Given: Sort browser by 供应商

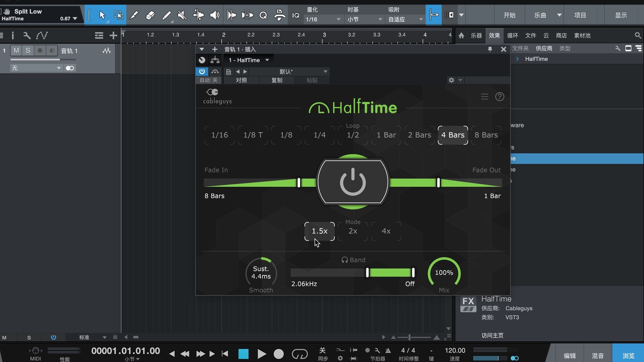Looking at the screenshot, I should [x=544, y=48].
